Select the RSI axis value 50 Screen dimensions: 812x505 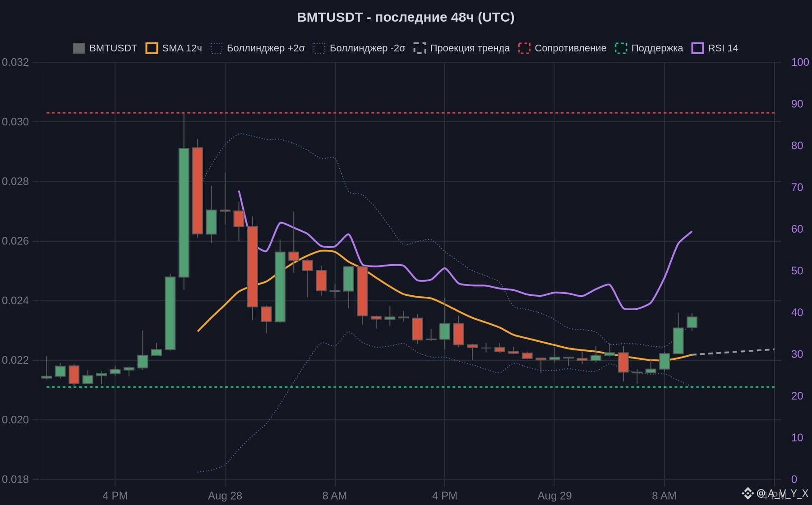pos(797,271)
